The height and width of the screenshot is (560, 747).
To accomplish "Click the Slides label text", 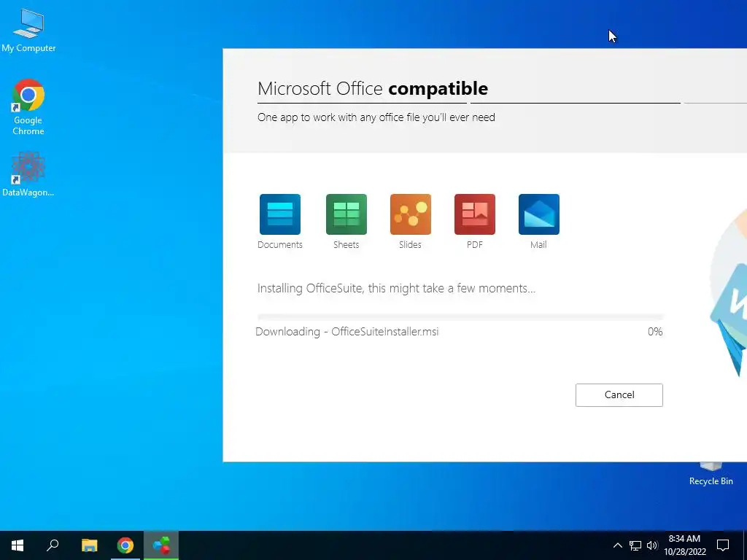I will (x=410, y=245).
